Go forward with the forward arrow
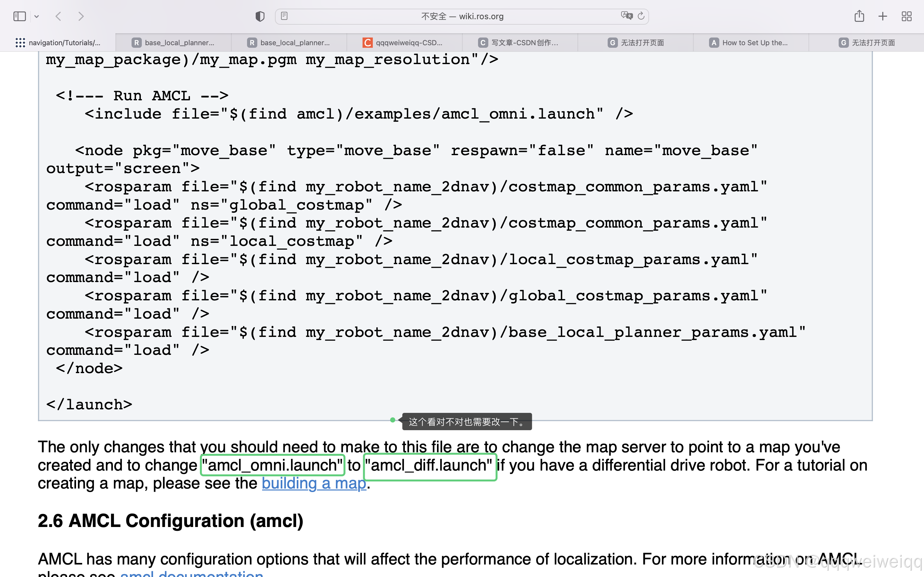The image size is (924, 577). pos(81,16)
